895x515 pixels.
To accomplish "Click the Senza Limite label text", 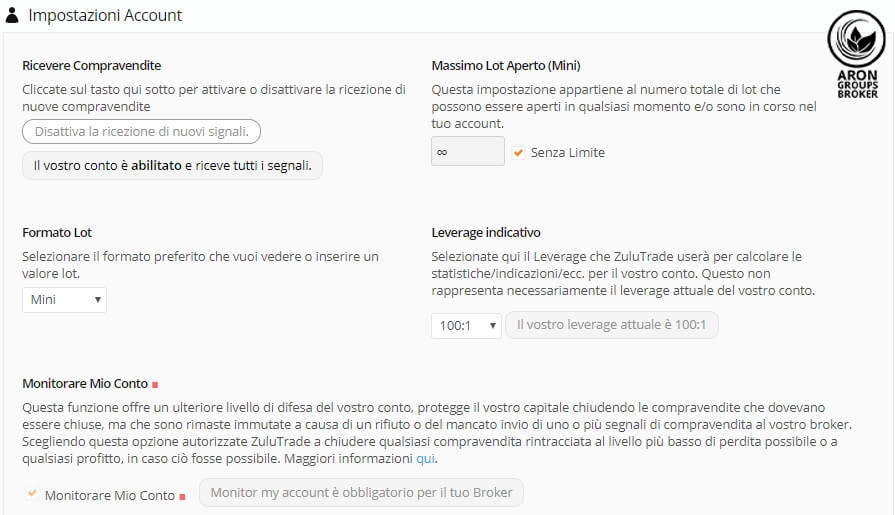I will pos(567,152).
